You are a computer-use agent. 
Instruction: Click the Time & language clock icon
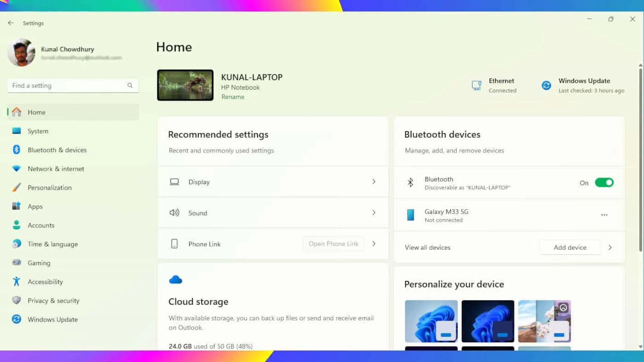click(x=17, y=244)
